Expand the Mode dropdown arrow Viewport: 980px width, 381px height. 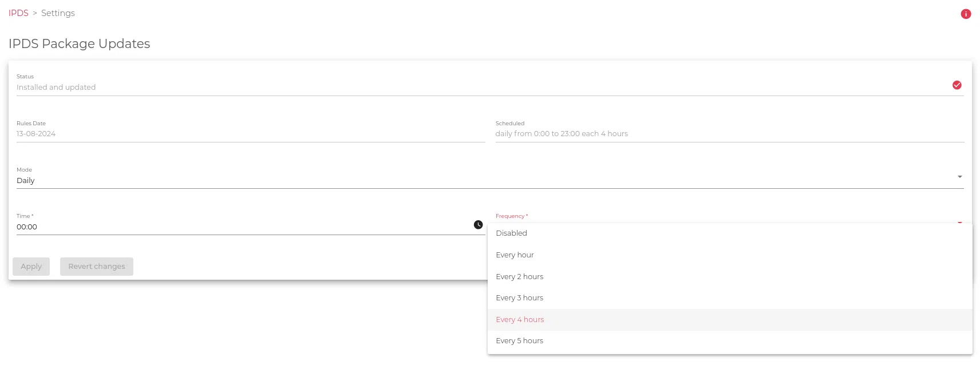pyautogui.click(x=959, y=177)
